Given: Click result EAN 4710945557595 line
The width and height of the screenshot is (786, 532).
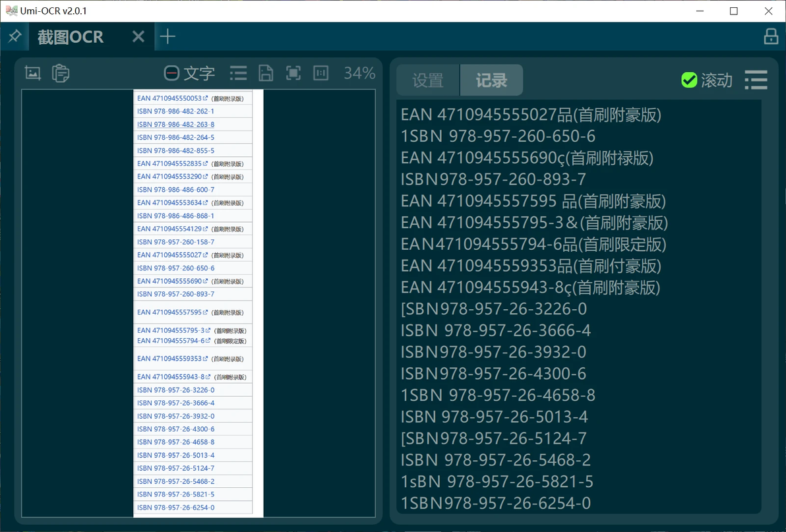Looking at the screenshot, I should click(x=533, y=201).
